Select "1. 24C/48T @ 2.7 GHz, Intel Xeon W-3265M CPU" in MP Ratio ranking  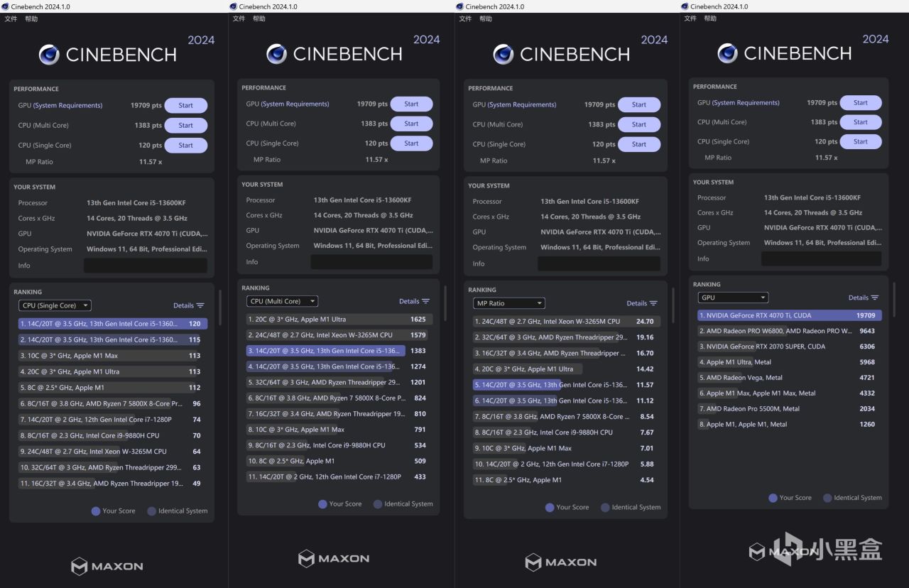[x=567, y=322]
